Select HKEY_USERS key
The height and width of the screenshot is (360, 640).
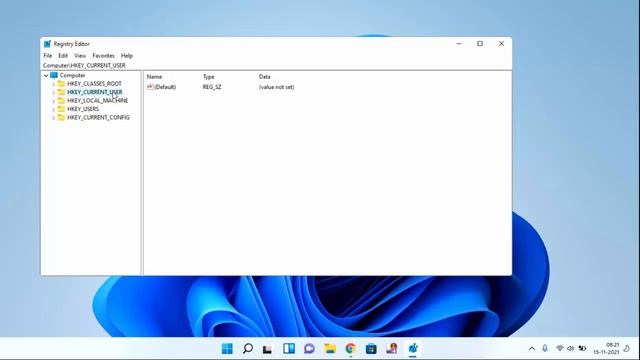pyautogui.click(x=83, y=109)
